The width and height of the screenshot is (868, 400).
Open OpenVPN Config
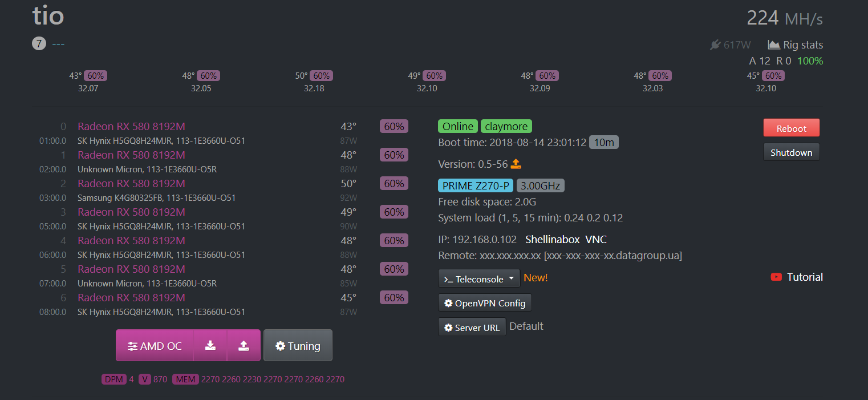[x=485, y=303]
